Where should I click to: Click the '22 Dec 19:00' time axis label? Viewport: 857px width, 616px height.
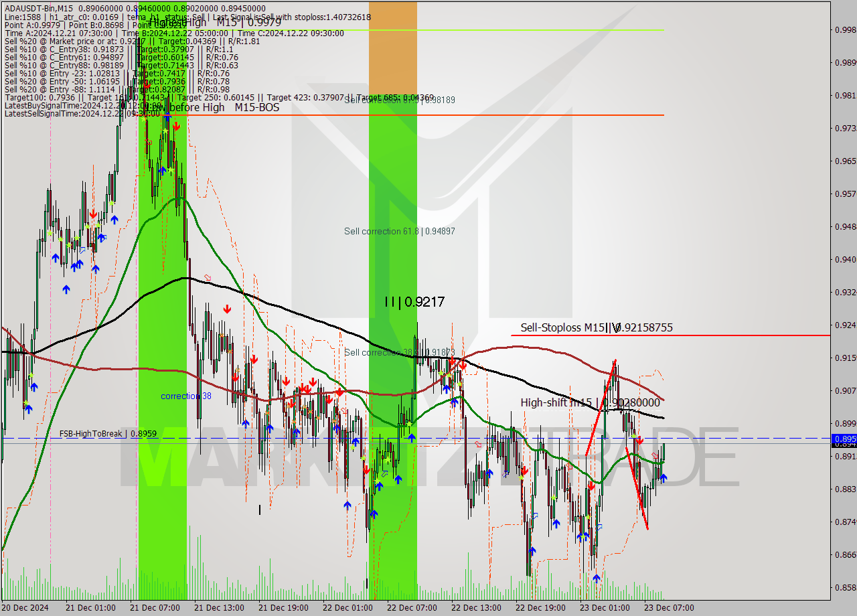point(540,608)
